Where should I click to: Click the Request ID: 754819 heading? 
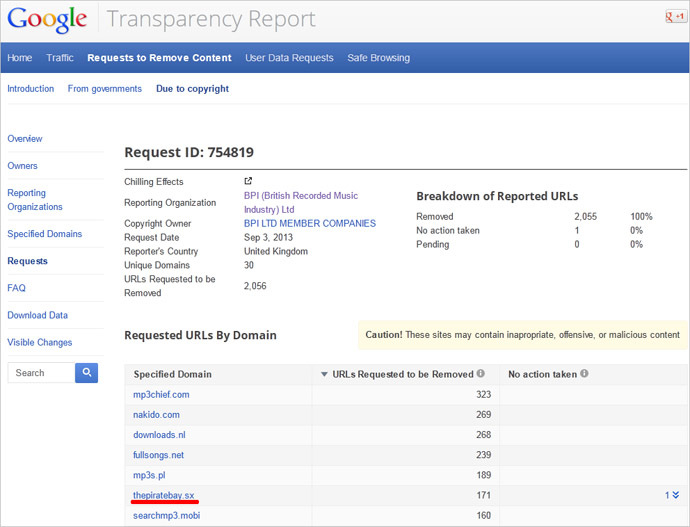pos(189,152)
